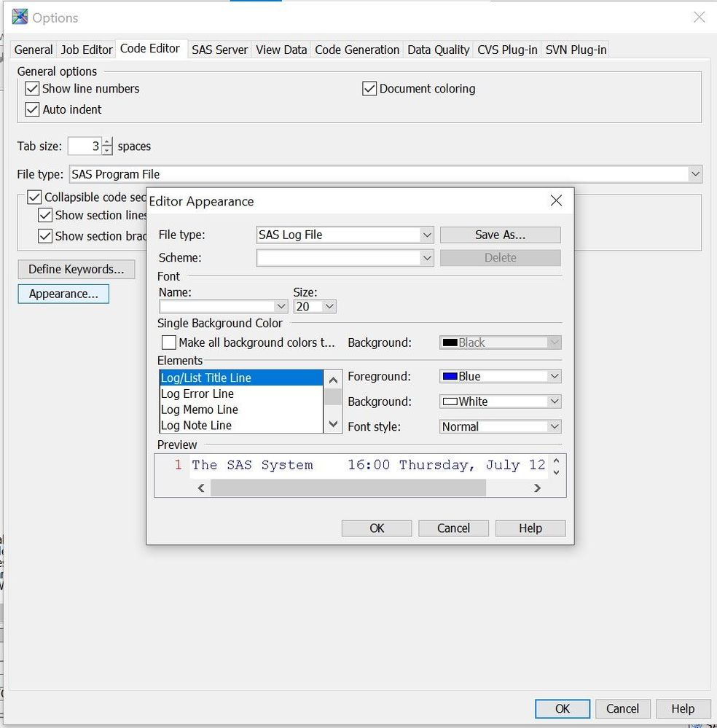Increase the Tab size spinner value
The image size is (717, 728).
107,141
